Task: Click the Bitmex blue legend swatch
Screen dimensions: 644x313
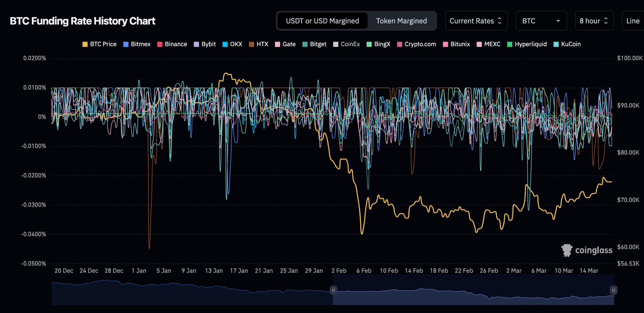Action: 126,44
